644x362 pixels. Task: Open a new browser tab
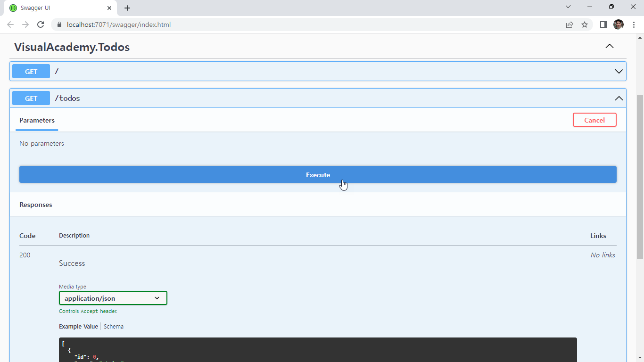(127, 8)
